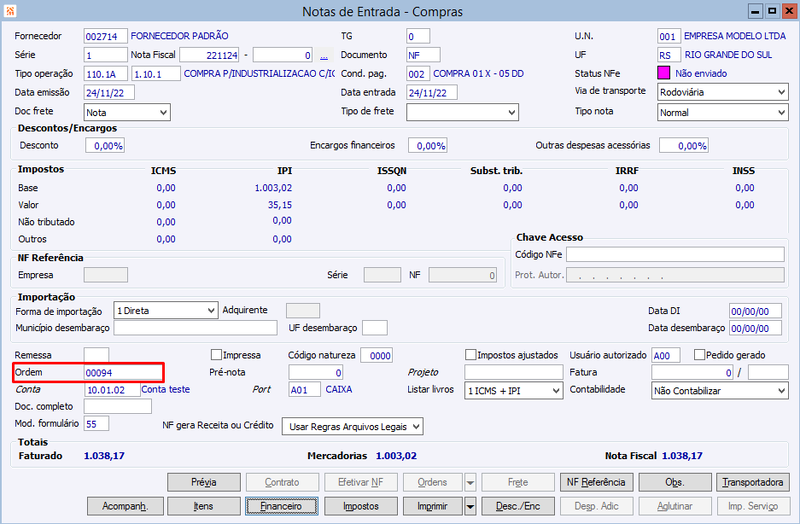Viewport: 800px width, 524px height.
Task: Open the Transportadora button
Action: (753, 482)
